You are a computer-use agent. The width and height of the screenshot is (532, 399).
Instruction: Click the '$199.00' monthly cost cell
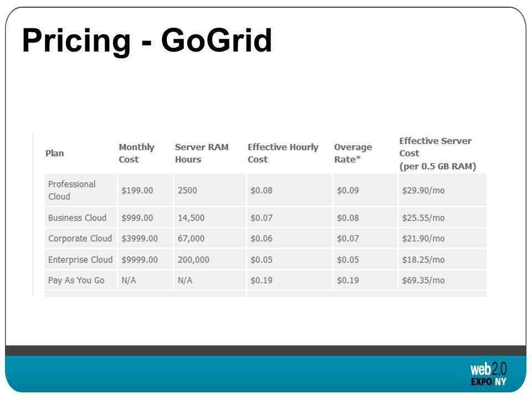[146, 190]
